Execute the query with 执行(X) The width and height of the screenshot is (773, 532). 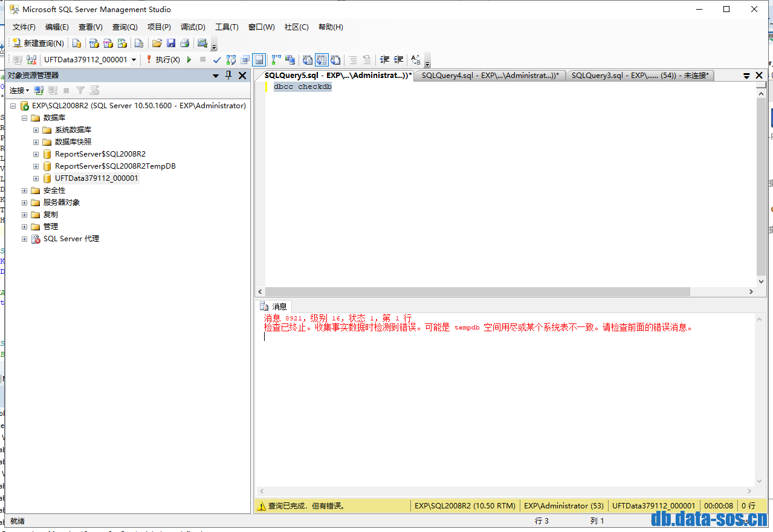pyautogui.click(x=164, y=60)
